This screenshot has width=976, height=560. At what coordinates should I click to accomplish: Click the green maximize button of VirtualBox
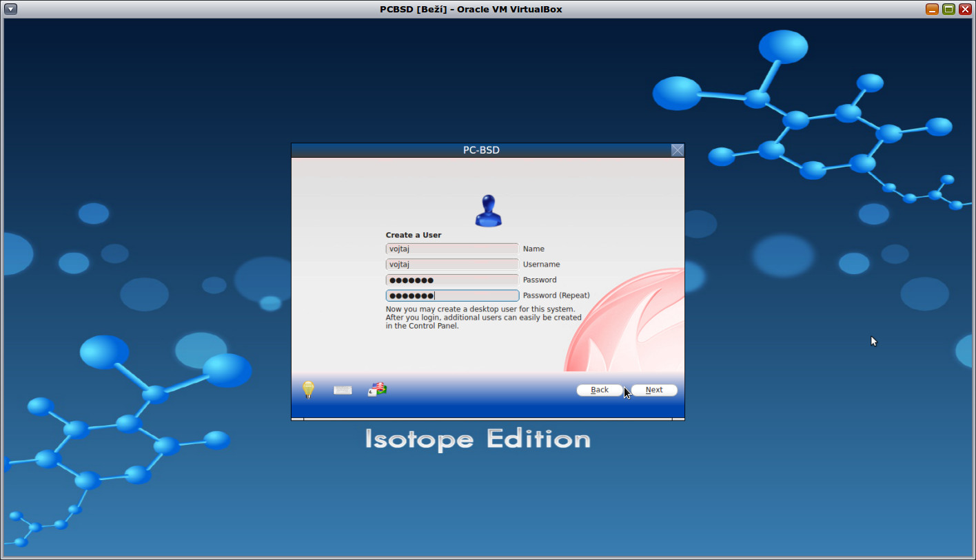pyautogui.click(x=947, y=9)
